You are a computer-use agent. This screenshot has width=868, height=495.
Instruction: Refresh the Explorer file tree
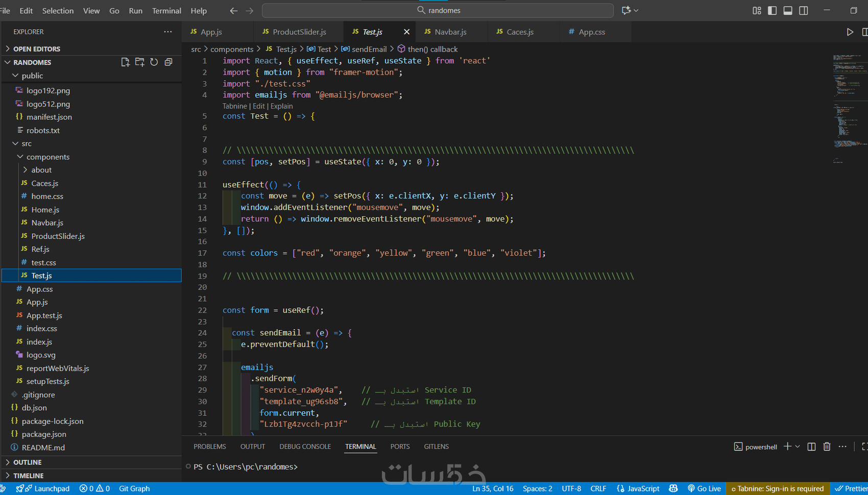pyautogui.click(x=154, y=62)
